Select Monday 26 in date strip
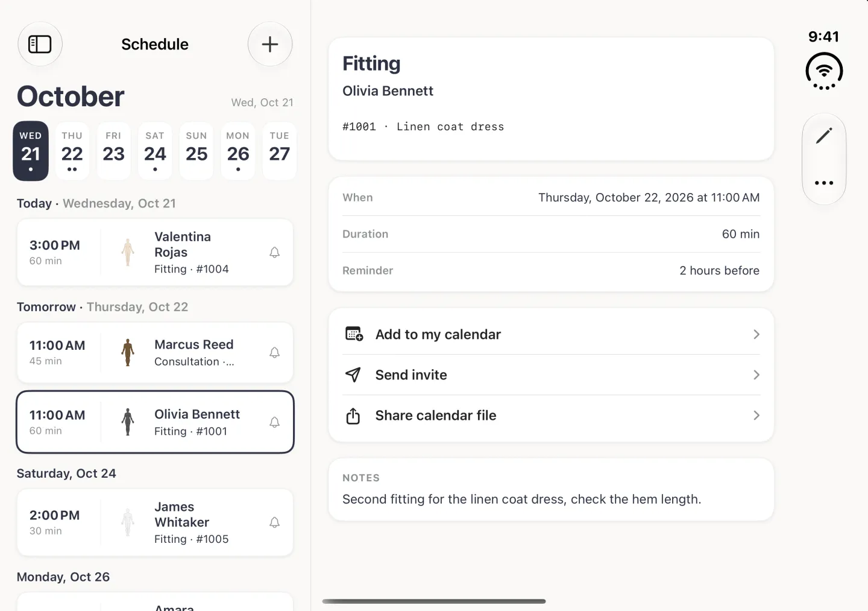868x611 pixels. coord(238,151)
